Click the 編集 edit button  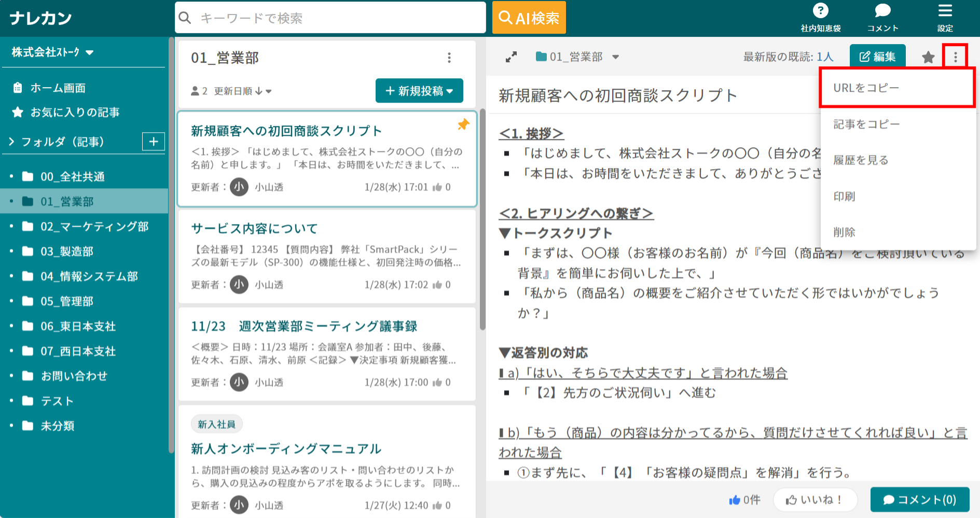pyautogui.click(x=877, y=56)
